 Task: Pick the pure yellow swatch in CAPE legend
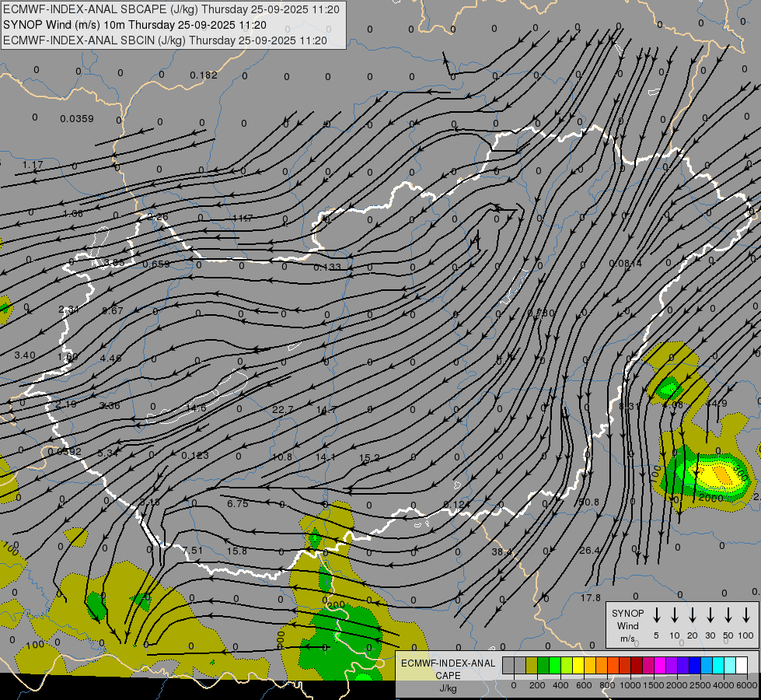pos(578,665)
